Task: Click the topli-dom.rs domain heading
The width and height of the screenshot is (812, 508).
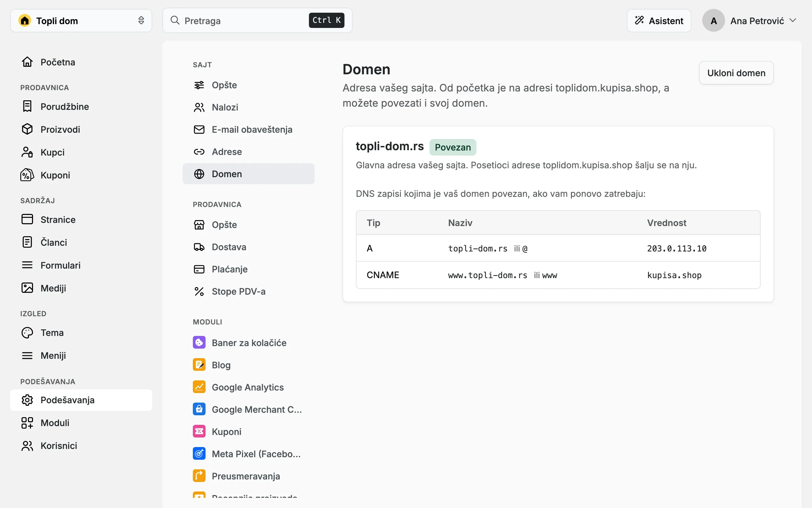Action: point(390,146)
